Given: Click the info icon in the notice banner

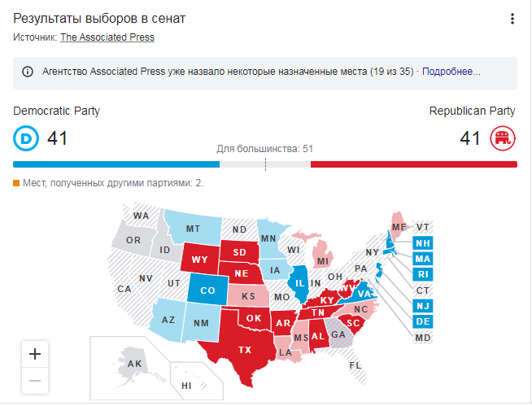Looking at the screenshot, I should click(x=27, y=72).
